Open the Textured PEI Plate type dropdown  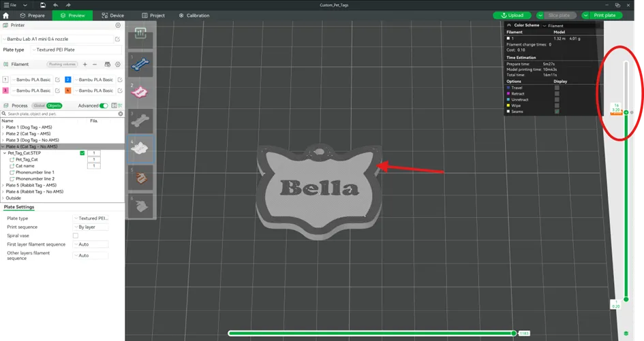(x=76, y=50)
